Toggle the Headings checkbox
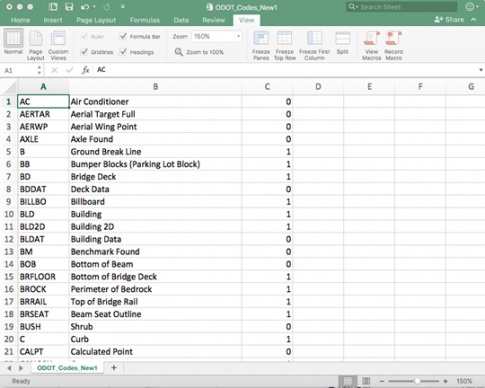This screenshot has height=388, width=485. click(x=123, y=52)
